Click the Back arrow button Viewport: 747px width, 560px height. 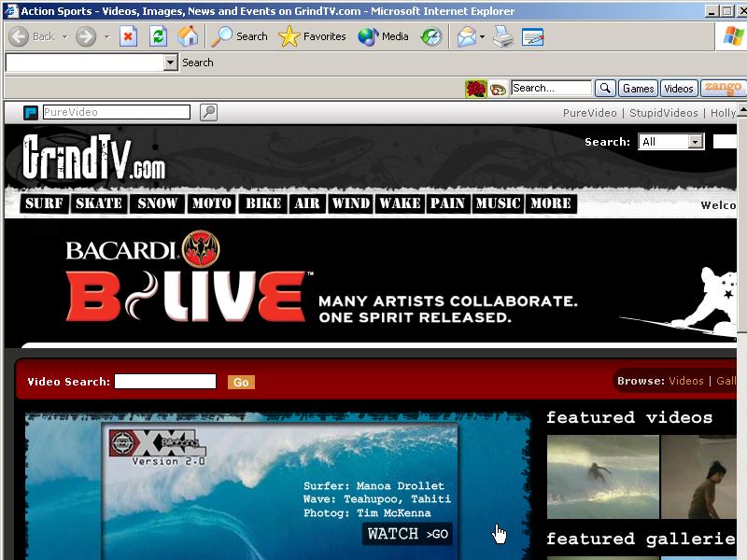(19, 36)
